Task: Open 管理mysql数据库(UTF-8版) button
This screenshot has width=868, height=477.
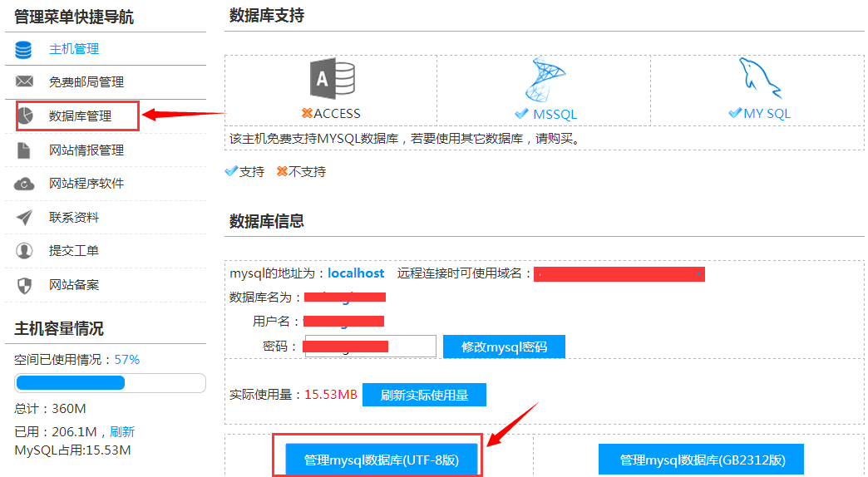Action: [x=382, y=460]
